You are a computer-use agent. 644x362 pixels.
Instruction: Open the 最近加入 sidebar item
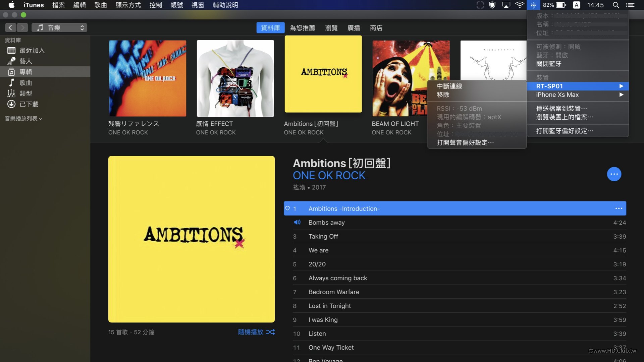tap(45, 51)
